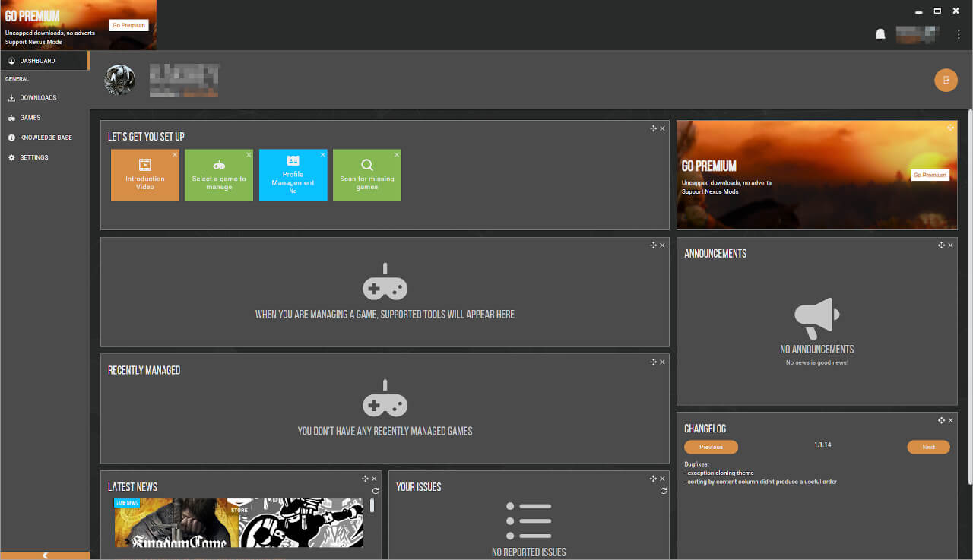Screen dimensions: 973x560
Task: Open the Store news thumbnail
Action: click(302, 523)
